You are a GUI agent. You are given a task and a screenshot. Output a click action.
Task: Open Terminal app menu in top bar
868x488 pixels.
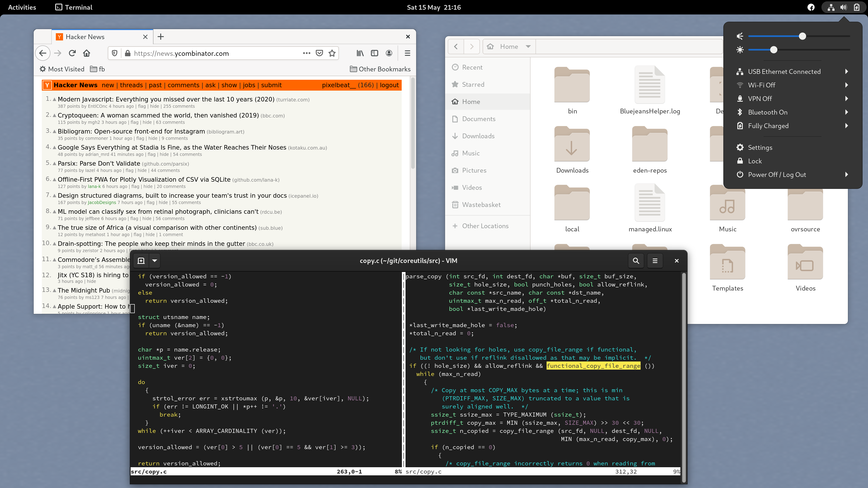74,7
